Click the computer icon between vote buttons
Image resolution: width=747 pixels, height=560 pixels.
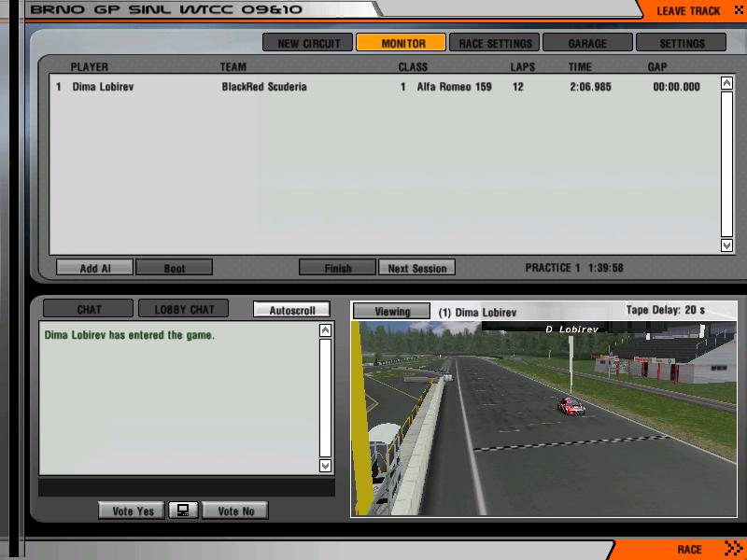click(183, 511)
